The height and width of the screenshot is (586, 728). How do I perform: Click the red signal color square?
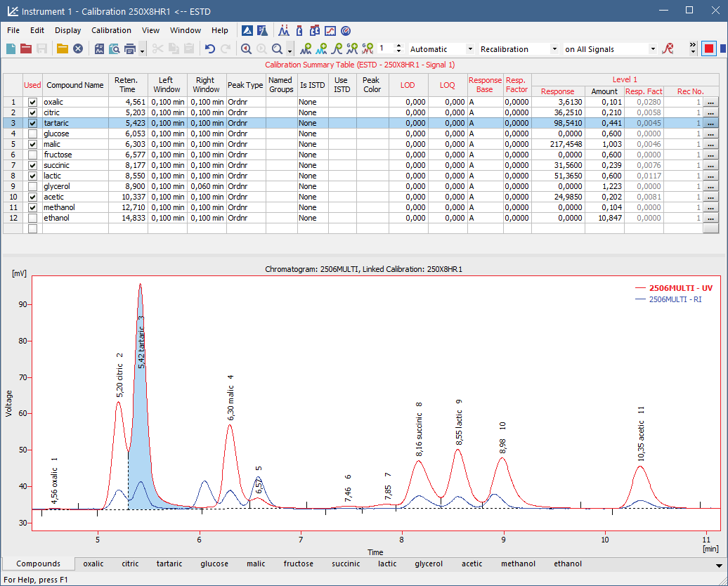709,48
